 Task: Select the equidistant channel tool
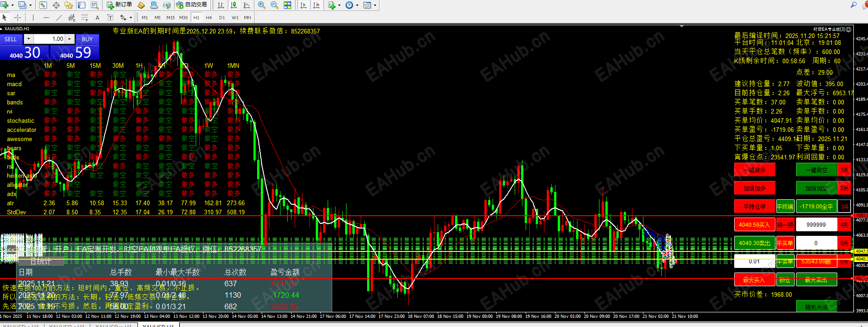point(71,17)
